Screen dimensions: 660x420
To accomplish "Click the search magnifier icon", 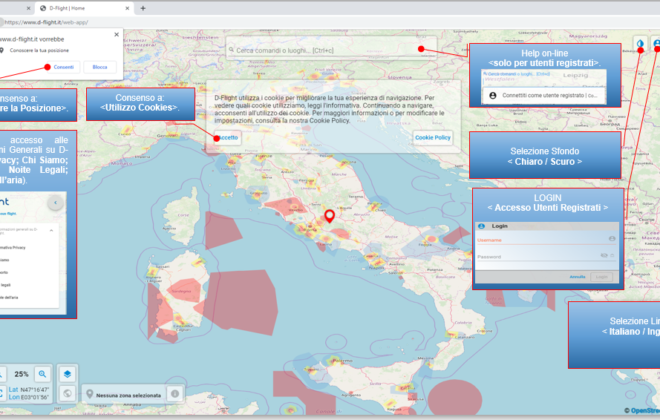I will [231, 50].
